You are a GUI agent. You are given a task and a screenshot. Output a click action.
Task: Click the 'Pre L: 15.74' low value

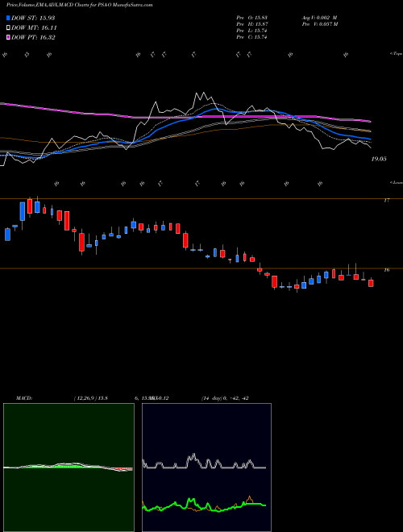[x=251, y=31]
